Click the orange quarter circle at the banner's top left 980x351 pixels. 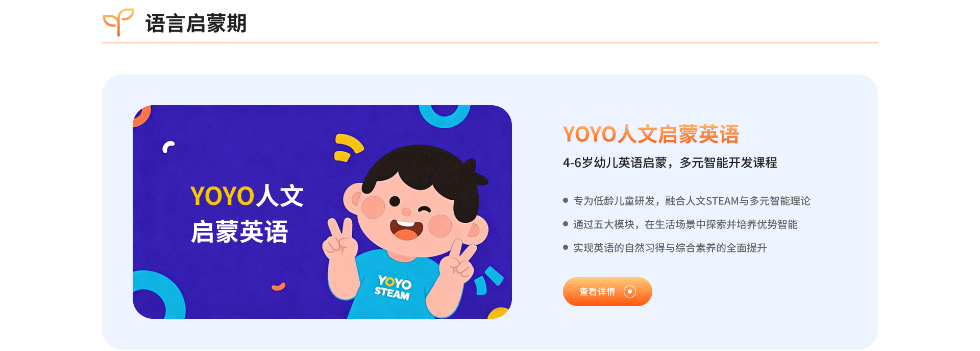point(141,116)
